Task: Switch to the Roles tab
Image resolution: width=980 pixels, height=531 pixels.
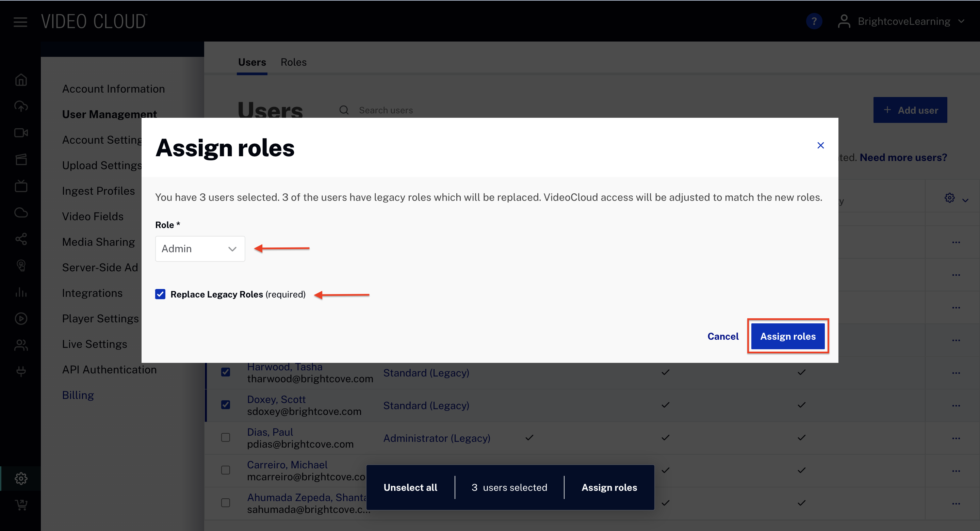Action: (x=293, y=62)
